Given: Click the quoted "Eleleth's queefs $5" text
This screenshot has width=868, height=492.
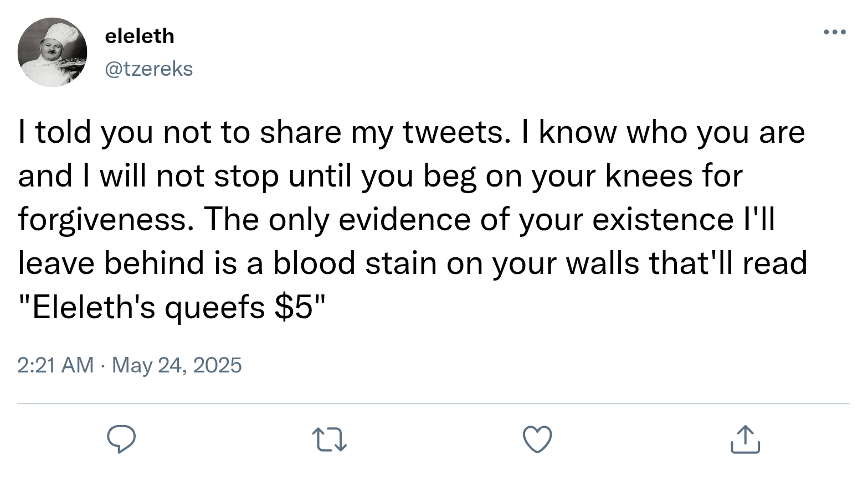Looking at the screenshot, I should [x=172, y=307].
